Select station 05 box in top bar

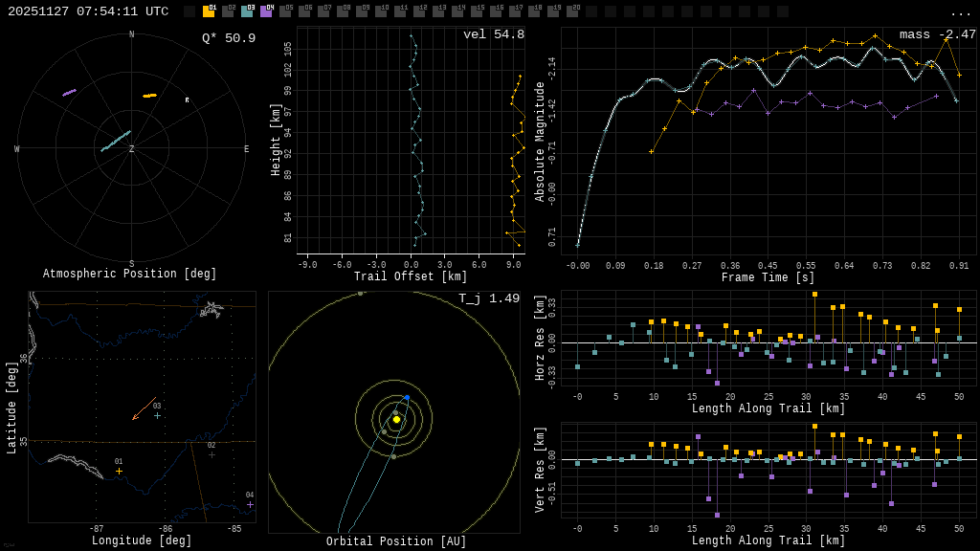tap(285, 11)
